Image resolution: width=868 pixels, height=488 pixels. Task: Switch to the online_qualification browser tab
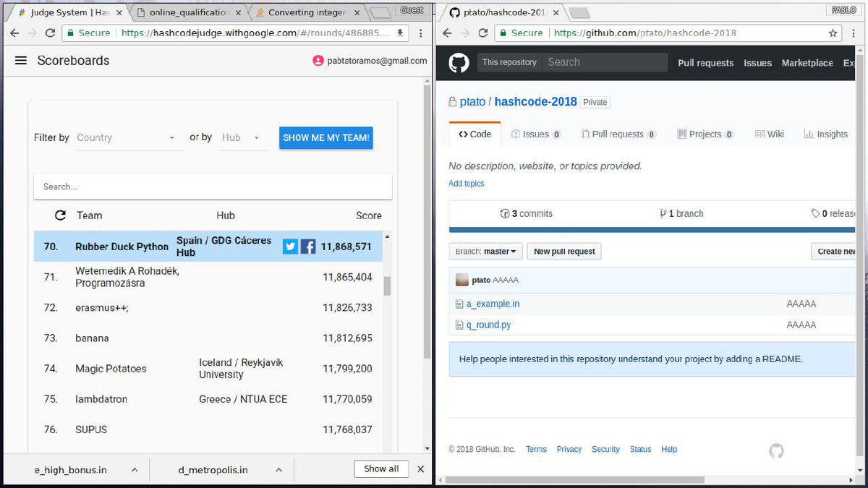point(188,12)
